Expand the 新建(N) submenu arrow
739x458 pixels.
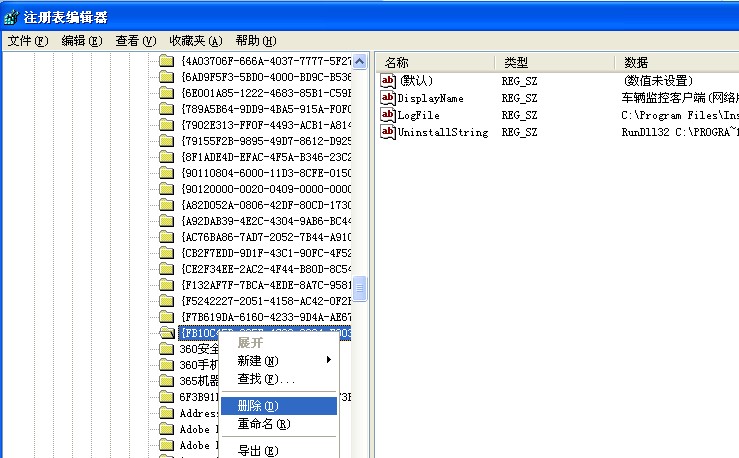click(328, 360)
